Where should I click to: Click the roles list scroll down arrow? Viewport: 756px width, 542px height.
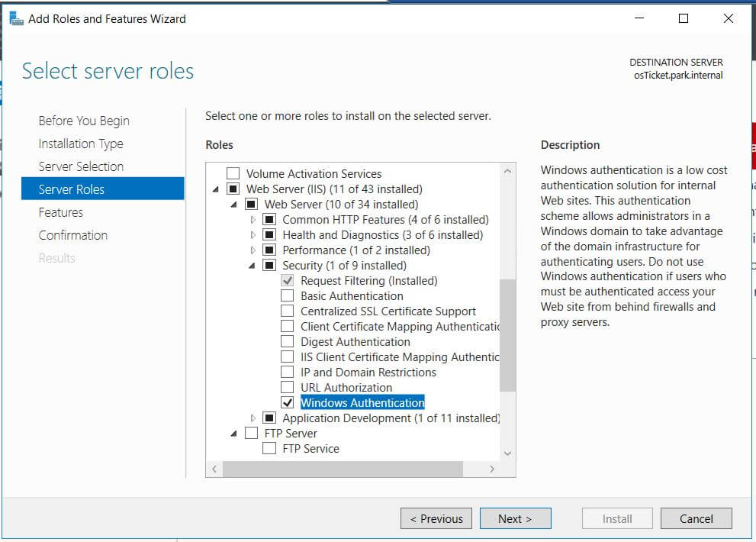point(508,453)
